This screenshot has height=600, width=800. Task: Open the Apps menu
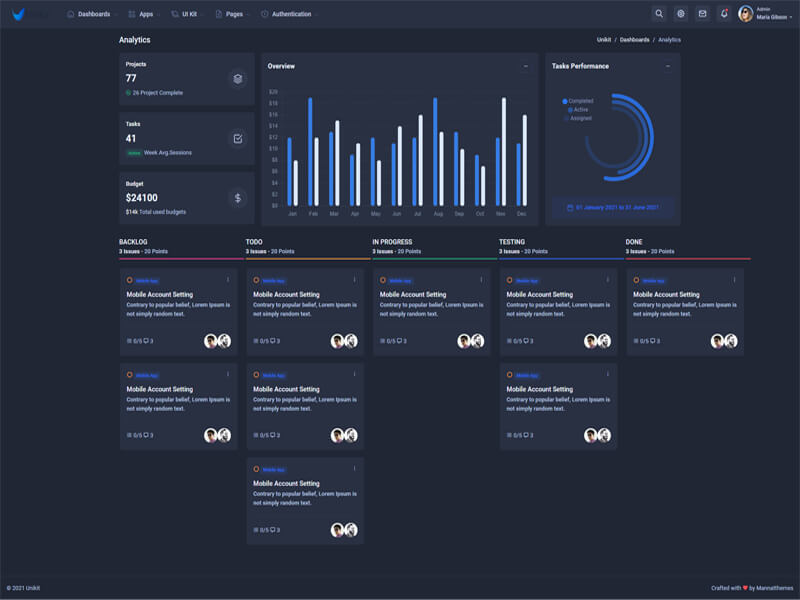click(142, 14)
